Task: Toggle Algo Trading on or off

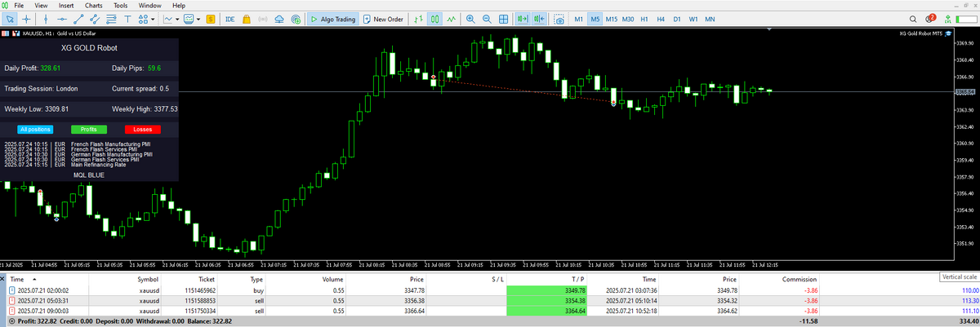Action: 333,19
